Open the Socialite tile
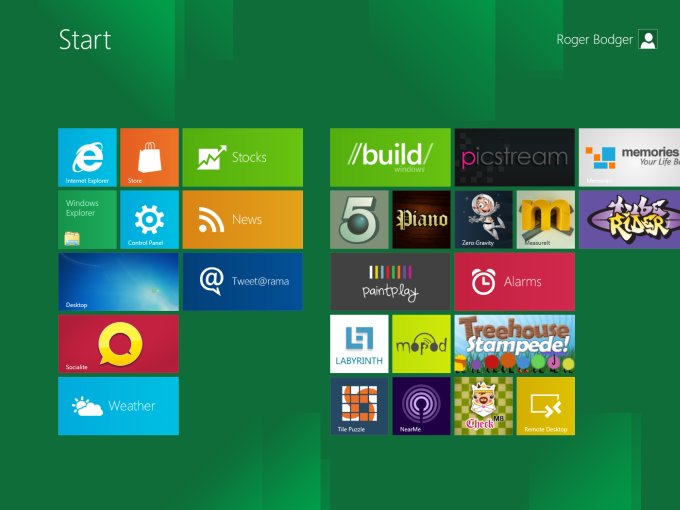 (118, 344)
